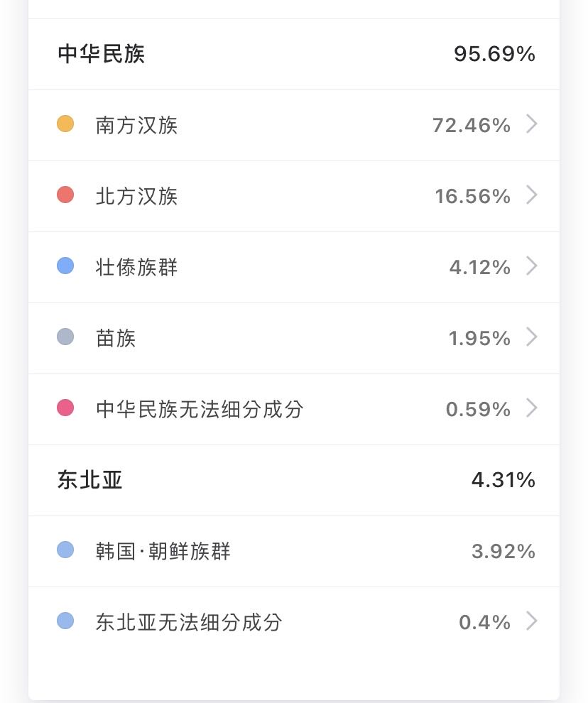
Task: Click the 4.31% total for 东北亚
Action: (503, 480)
